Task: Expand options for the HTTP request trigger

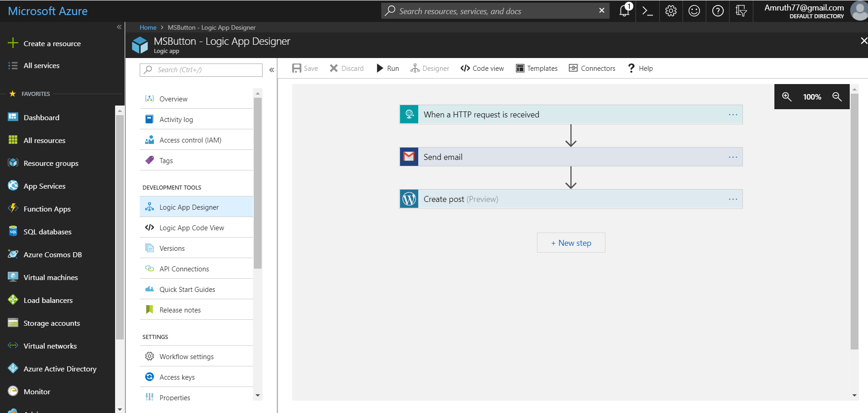Action: pyautogui.click(x=733, y=114)
